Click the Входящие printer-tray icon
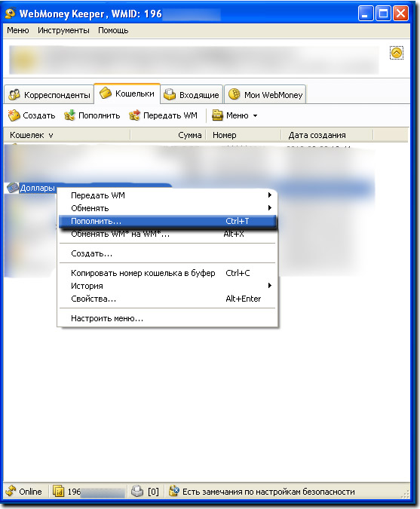This screenshot has width=420, height=509. point(170,94)
